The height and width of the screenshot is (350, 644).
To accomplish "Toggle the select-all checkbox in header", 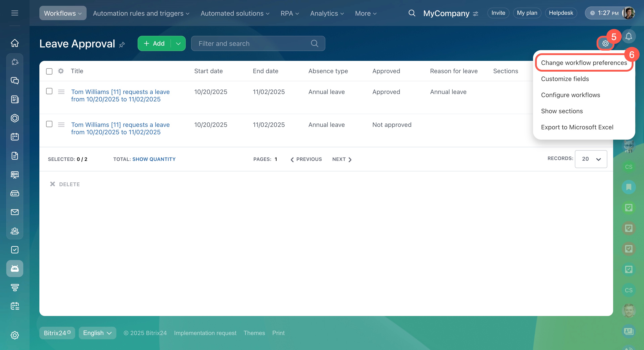I will (x=49, y=71).
